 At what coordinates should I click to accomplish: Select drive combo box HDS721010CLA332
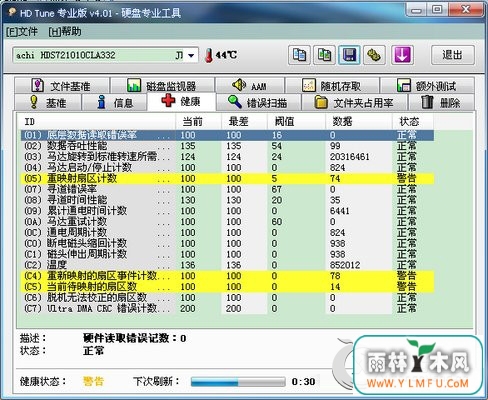tap(105, 55)
